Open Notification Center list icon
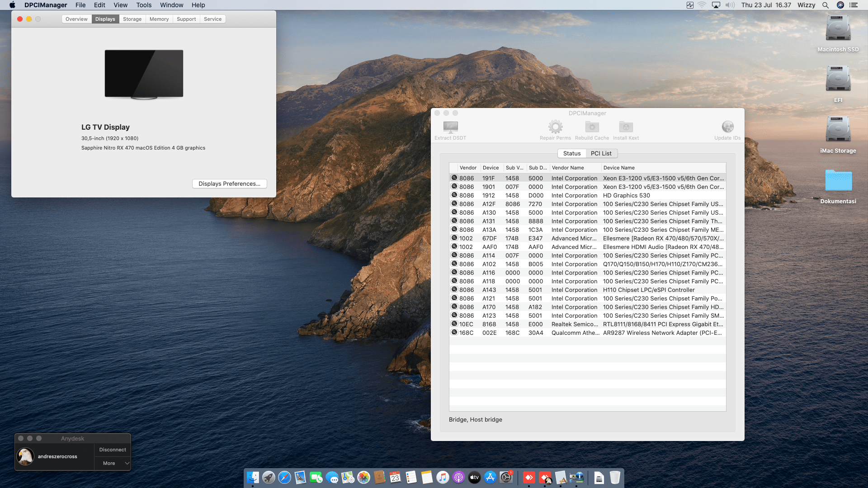The height and width of the screenshot is (488, 868). pos(854,5)
